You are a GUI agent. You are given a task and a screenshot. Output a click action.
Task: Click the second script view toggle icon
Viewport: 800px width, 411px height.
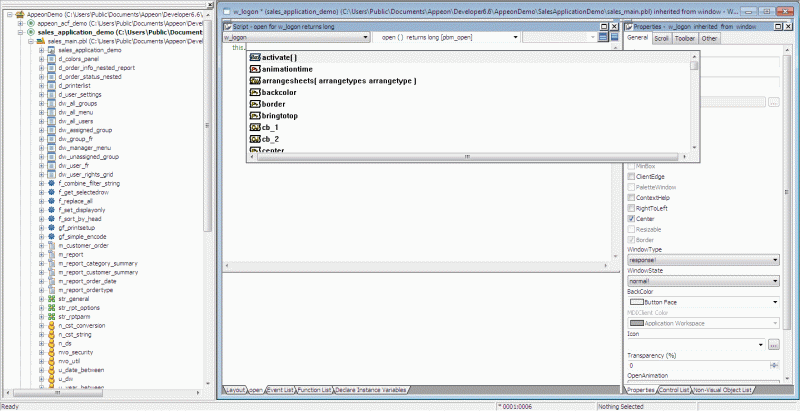point(614,37)
